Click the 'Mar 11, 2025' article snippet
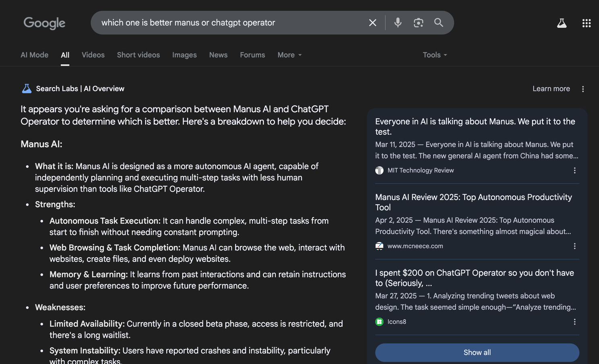Screen dimensions: 599x364 [x=477, y=150]
